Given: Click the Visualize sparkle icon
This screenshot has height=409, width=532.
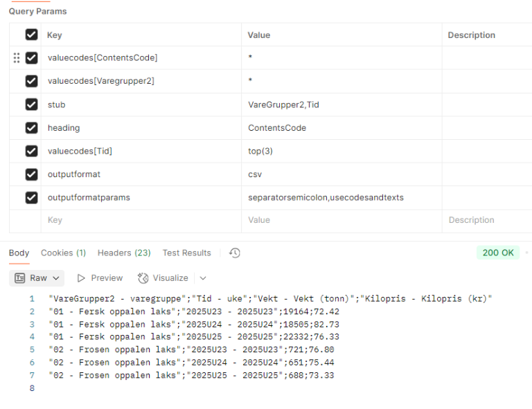Looking at the screenshot, I should [x=143, y=278].
